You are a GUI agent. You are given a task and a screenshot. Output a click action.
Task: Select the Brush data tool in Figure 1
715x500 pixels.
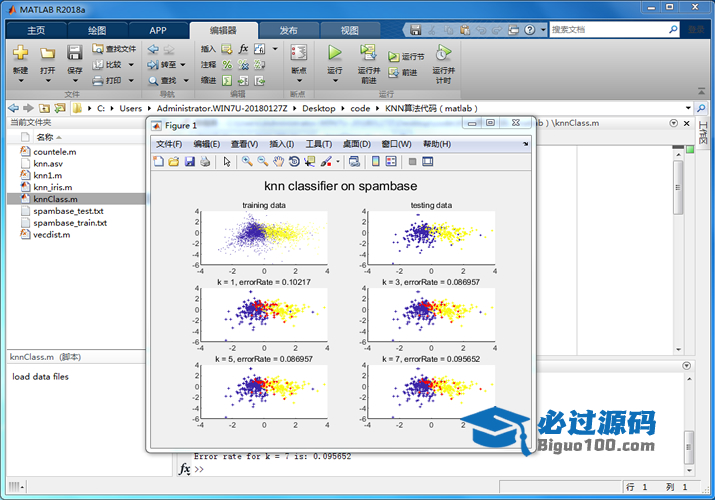(326, 161)
